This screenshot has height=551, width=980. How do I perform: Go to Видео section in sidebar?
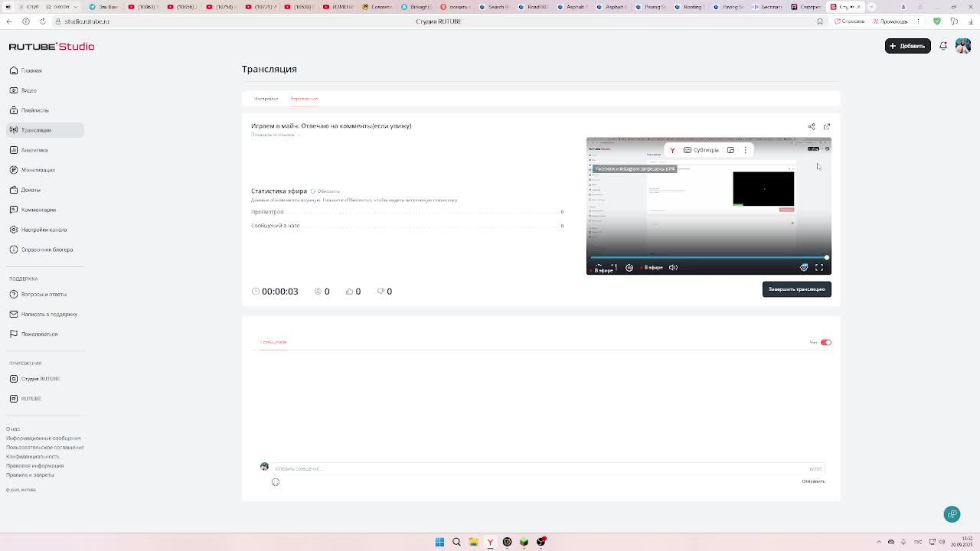pos(44,90)
